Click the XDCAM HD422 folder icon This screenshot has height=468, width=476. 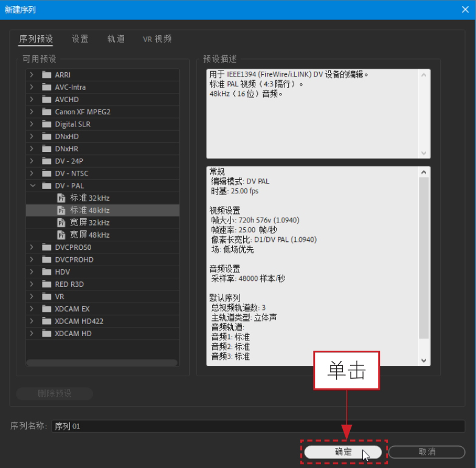46,321
